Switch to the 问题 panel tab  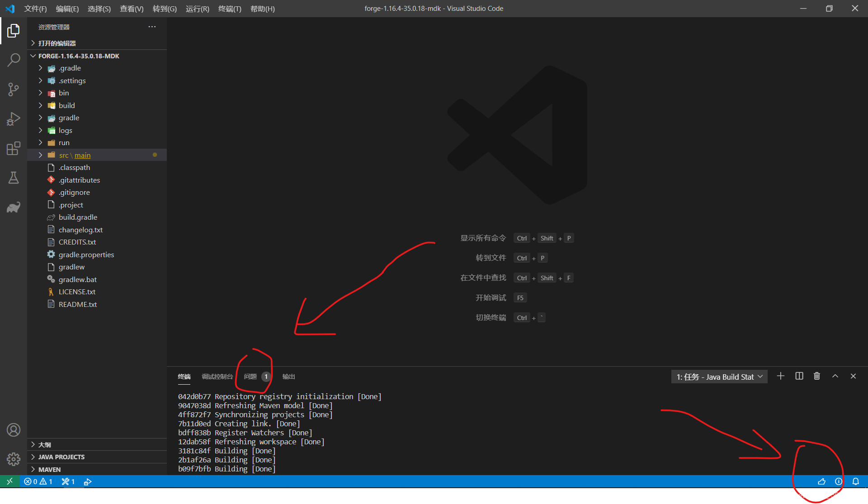257,377
